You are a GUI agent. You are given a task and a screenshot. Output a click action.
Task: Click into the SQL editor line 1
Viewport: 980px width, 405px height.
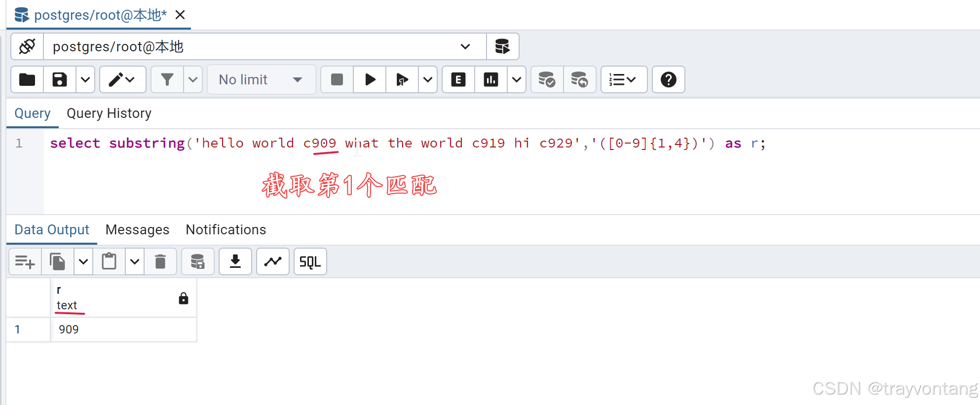(408, 143)
